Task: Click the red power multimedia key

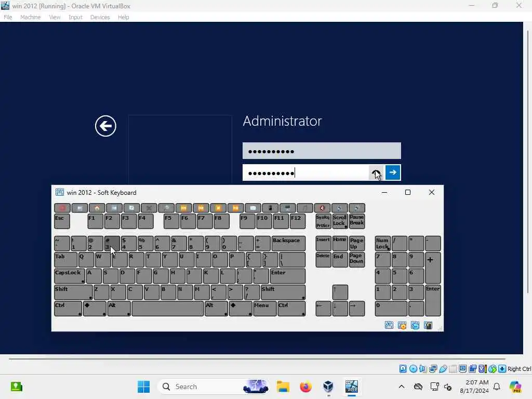Action: pyautogui.click(x=62, y=208)
